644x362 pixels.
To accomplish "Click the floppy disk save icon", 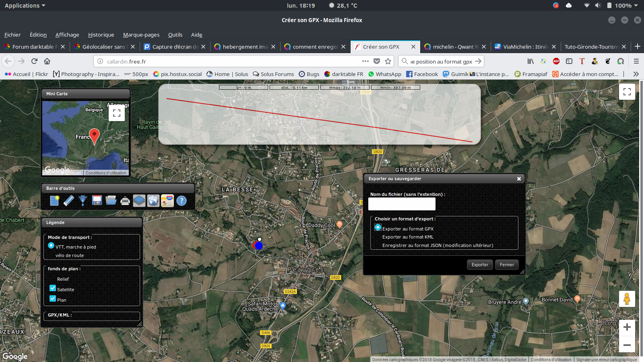I will pyautogui.click(x=97, y=200).
